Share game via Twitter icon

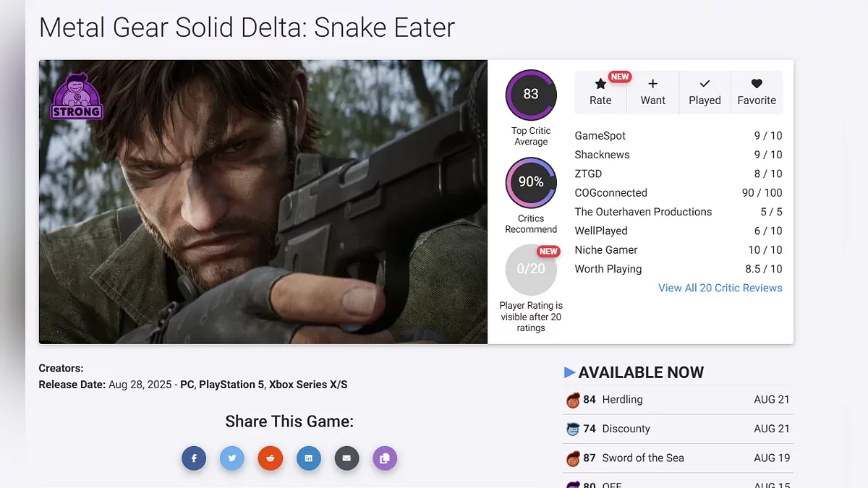tap(232, 458)
